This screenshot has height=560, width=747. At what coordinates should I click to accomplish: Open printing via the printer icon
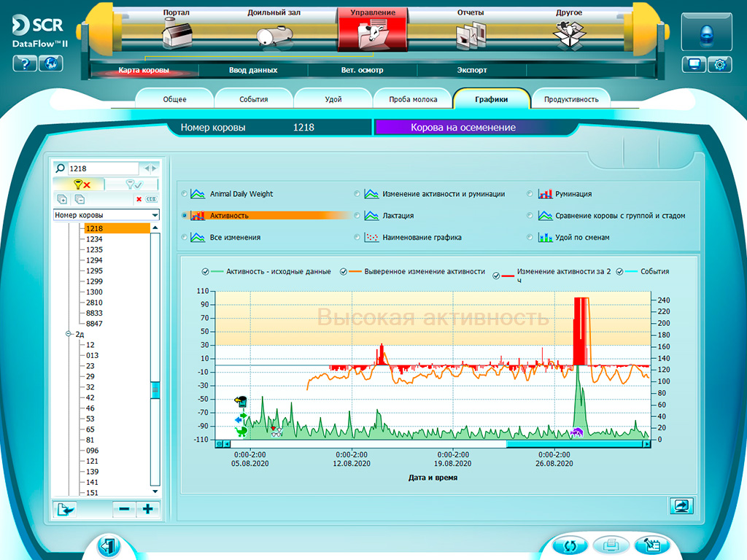click(611, 544)
